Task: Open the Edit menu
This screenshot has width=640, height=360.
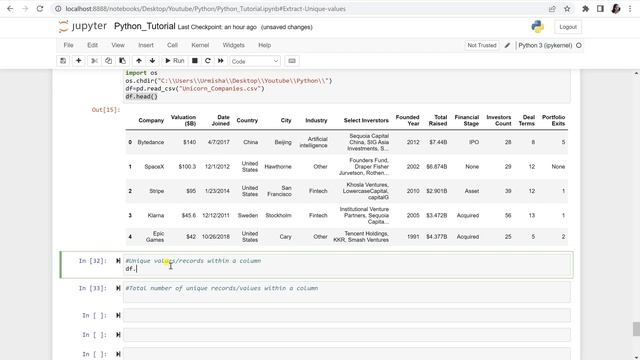Action: tap(92, 45)
